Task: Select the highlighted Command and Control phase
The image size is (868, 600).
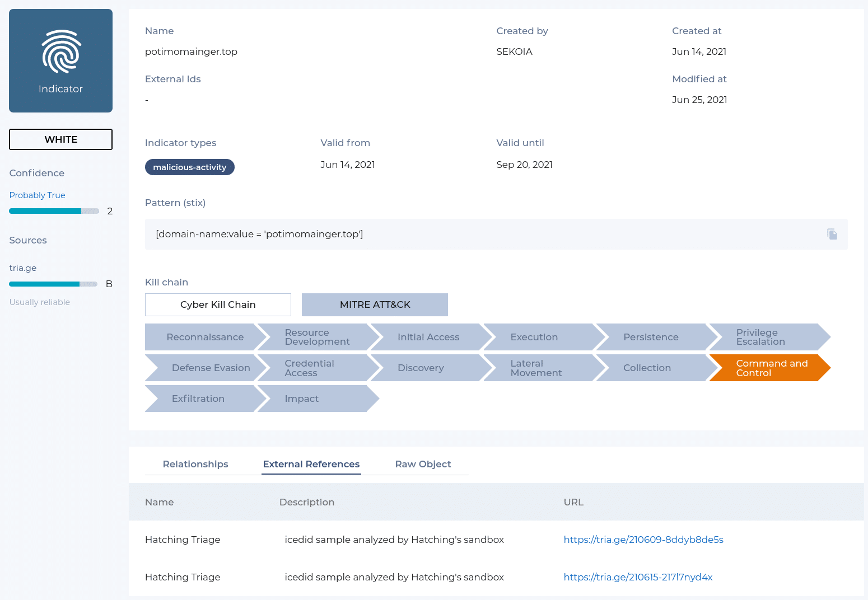Action: 770,368
